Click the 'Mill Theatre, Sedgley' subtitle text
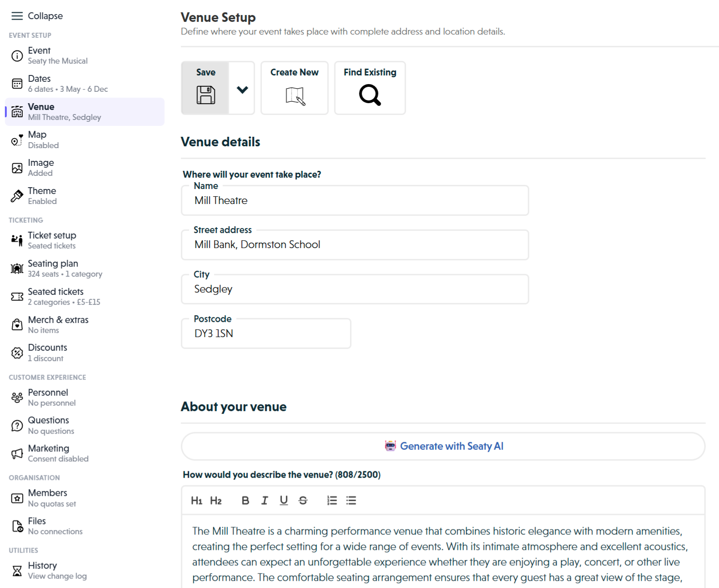The height and width of the screenshot is (588, 719). pos(65,117)
